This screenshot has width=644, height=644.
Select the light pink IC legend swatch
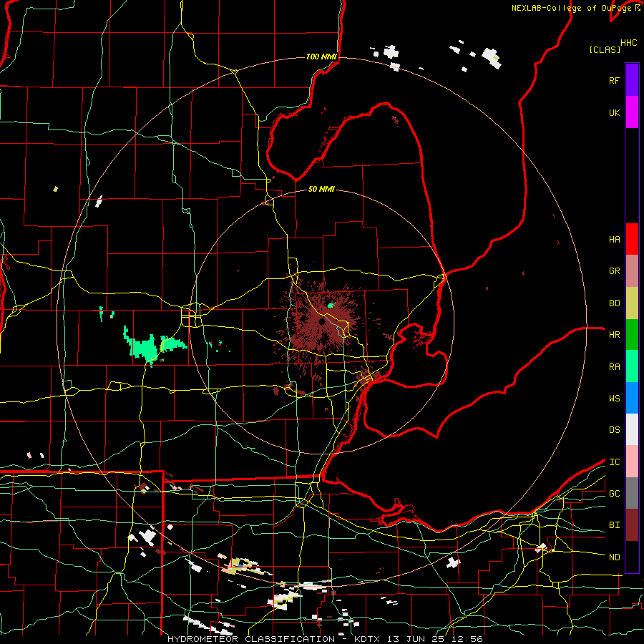(632, 462)
